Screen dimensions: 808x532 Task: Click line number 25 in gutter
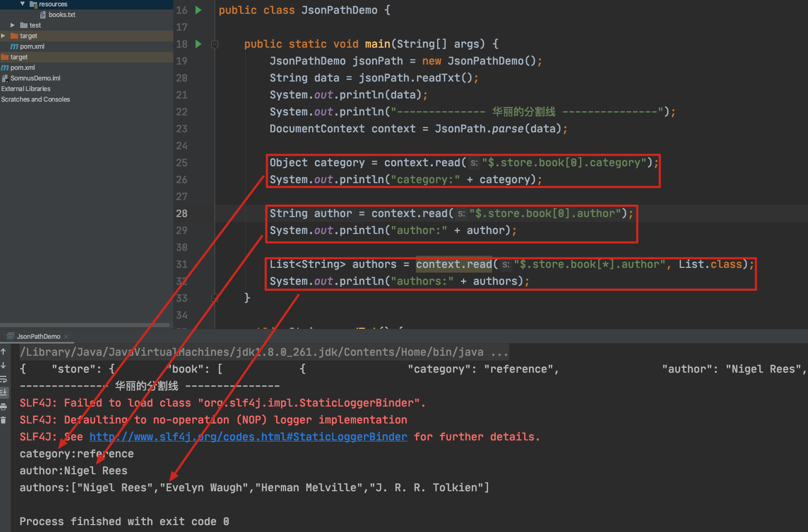[x=182, y=163]
